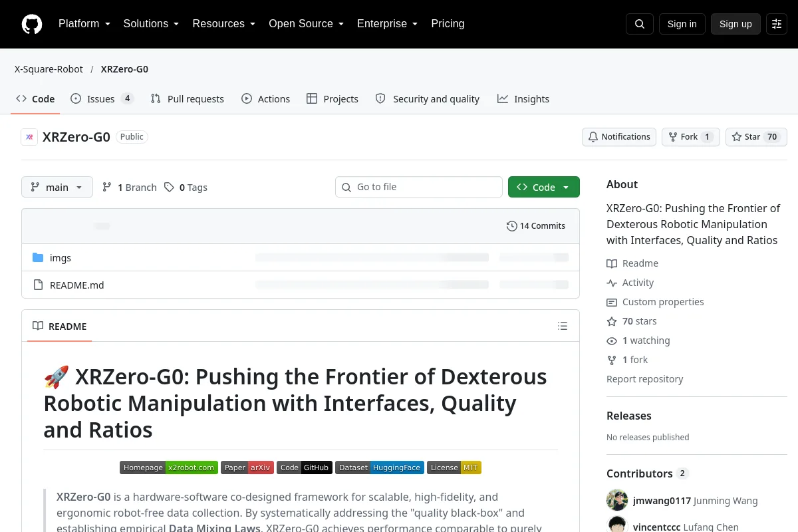Expand the Enterprise menu
The height and width of the screenshot is (532, 798).
[x=388, y=24]
